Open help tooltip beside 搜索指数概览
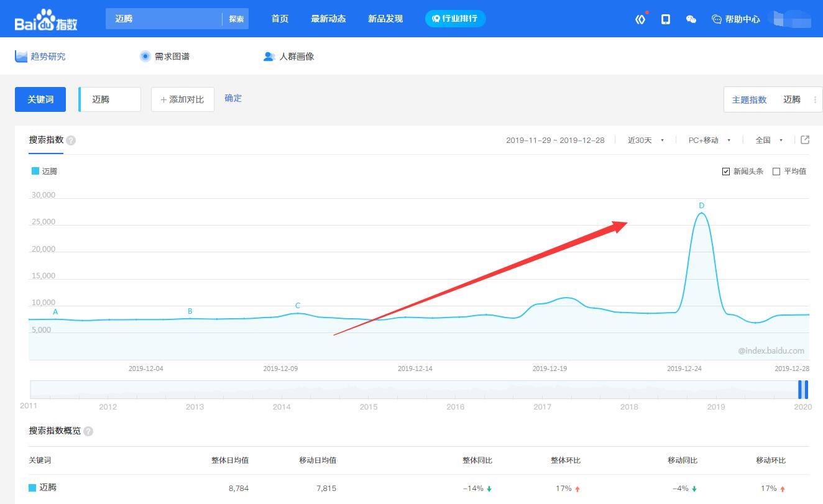This screenshot has height=504, width=823. (x=88, y=431)
